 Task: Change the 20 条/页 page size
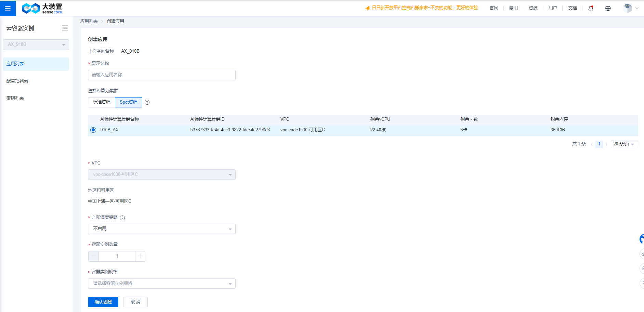tap(624, 144)
